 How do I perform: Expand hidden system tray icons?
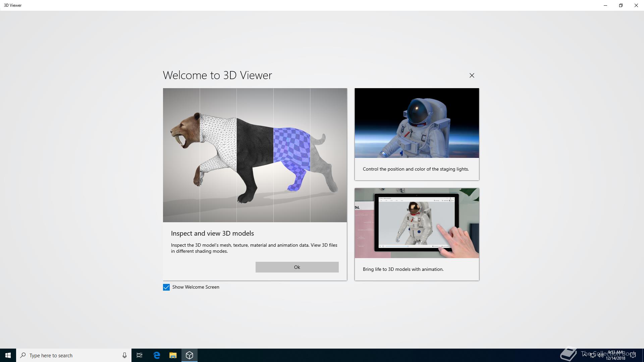click(585, 355)
